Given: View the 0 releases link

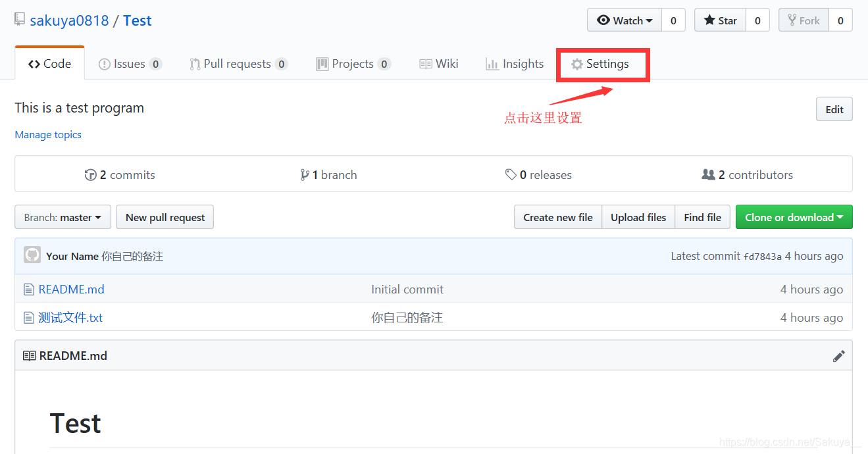Looking at the screenshot, I should (x=538, y=175).
